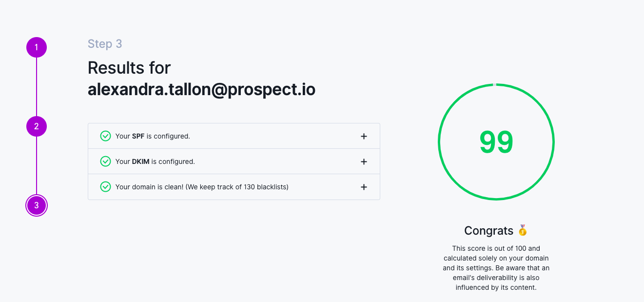Open the 'Your domain is clean' row
This screenshot has width=644, height=302.
click(x=234, y=187)
